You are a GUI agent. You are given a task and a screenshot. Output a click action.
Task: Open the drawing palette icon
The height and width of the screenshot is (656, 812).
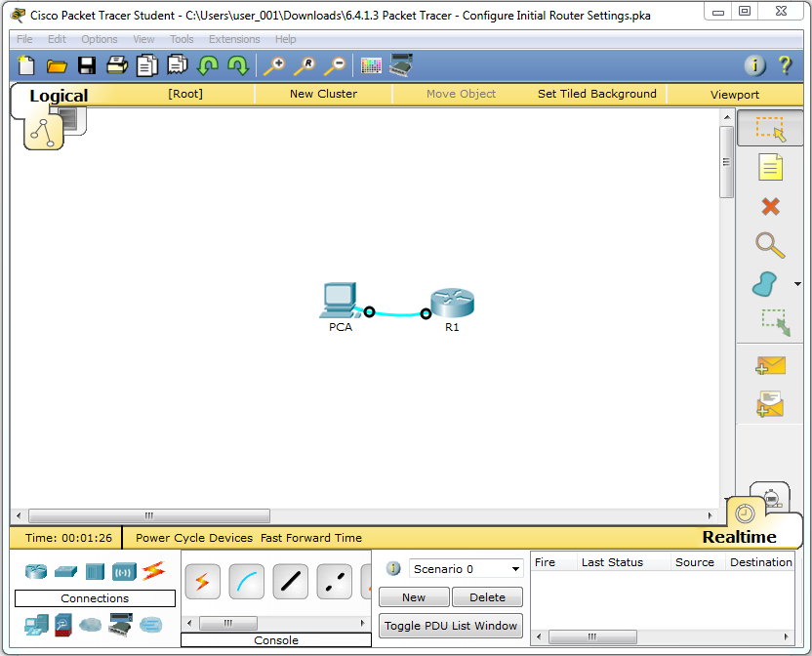coord(371,65)
